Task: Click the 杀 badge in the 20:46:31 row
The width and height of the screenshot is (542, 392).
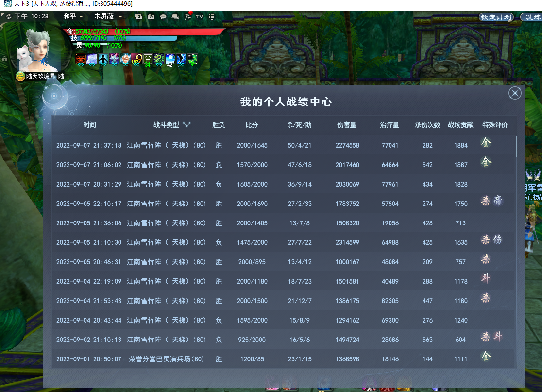Action: 486,258
